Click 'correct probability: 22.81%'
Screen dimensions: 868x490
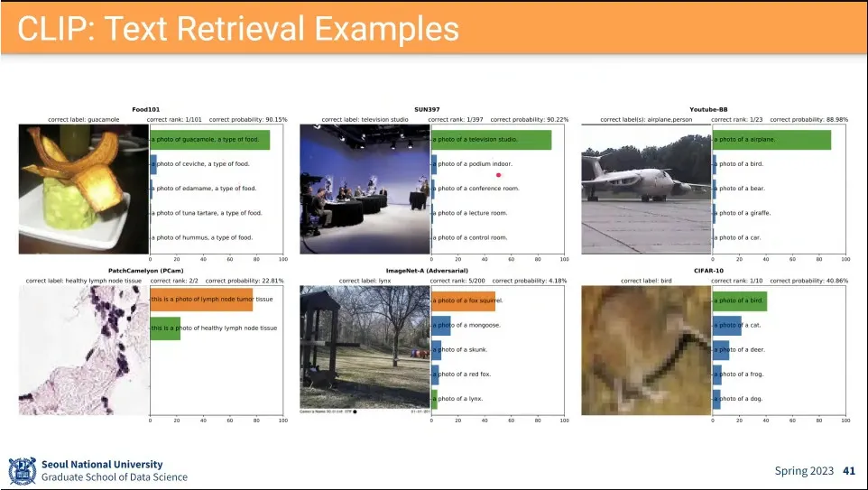point(245,281)
